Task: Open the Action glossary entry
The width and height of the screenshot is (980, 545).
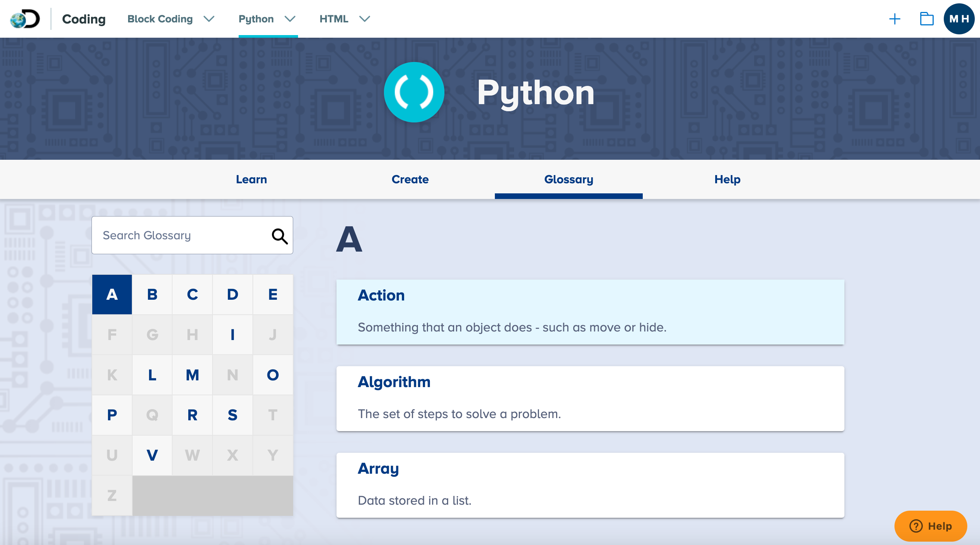Action: point(590,312)
